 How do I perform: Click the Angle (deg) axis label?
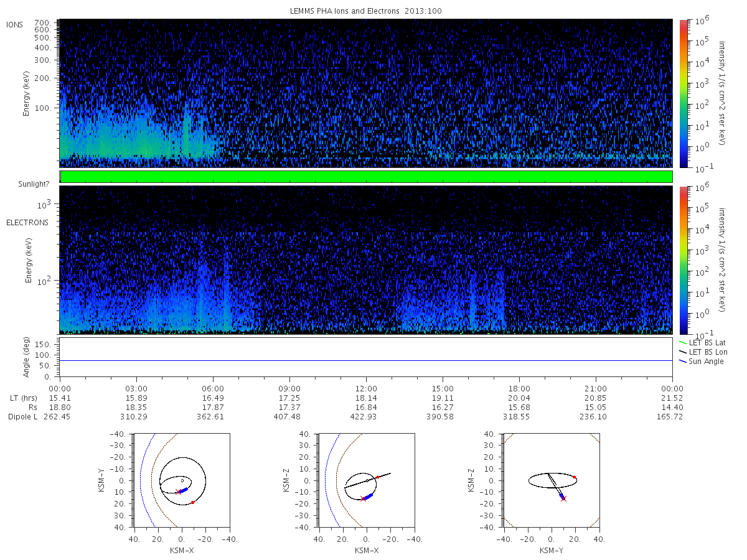tap(27, 357)
